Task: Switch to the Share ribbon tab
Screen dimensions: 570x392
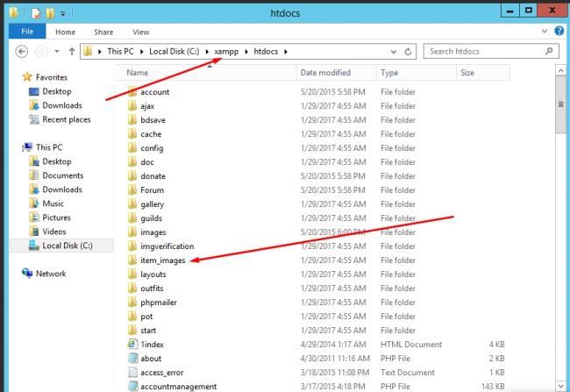Action: [x=103, y=32]
